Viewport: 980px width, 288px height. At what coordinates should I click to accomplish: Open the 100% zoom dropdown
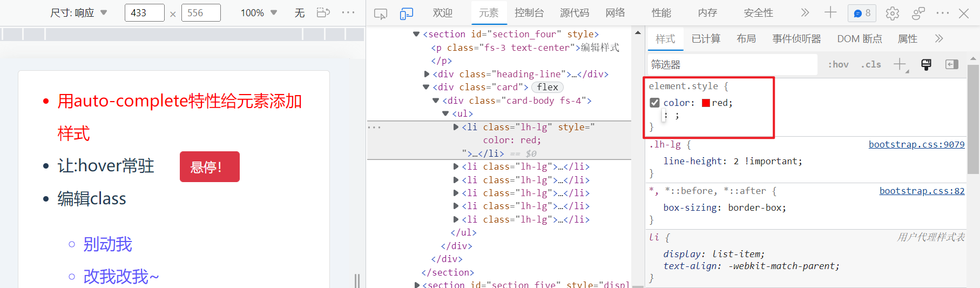[x=259, y=12]
